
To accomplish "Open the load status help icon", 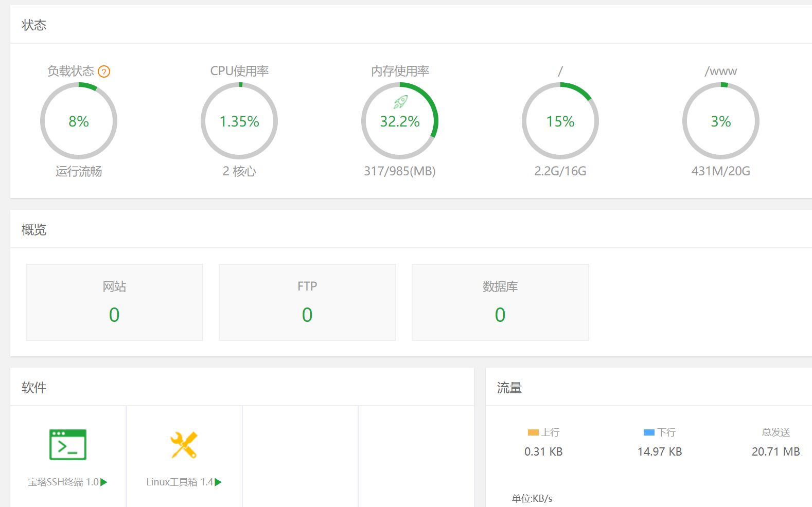I will (104, 71).
